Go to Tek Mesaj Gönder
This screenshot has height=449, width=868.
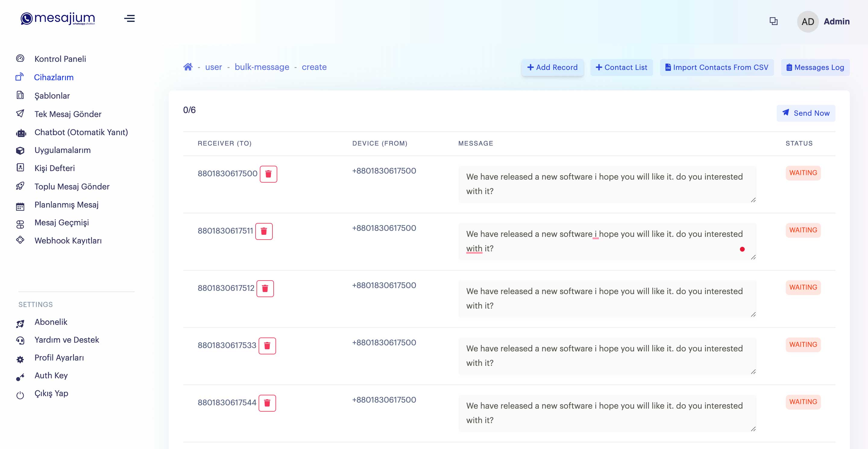(68, 114)
